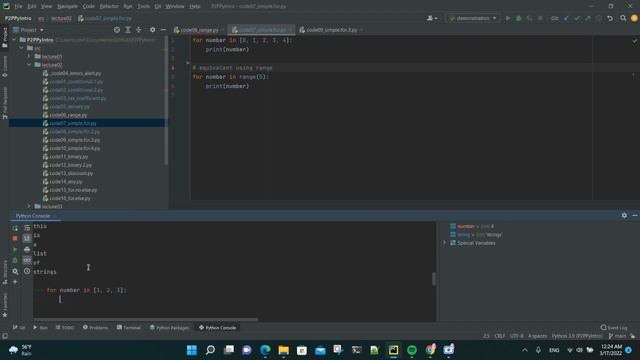The height and width of the screenshot is (360, 640).
Task: Open Python console settings gear
Action: pyautogui.click(x=624, y=215)
